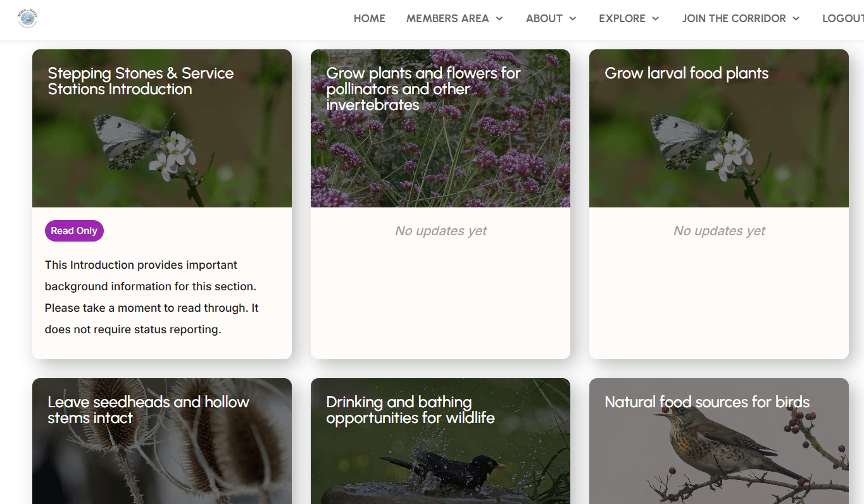Click No updates yet under the pollinators card
Image resolution: width=864 pixels, height=504 pixels.
[x=441, y=231]
